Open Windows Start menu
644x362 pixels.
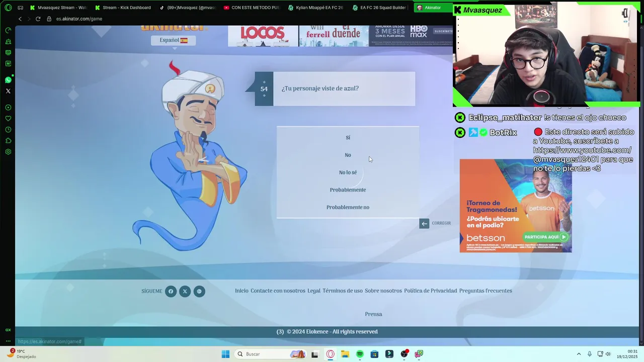225,354
